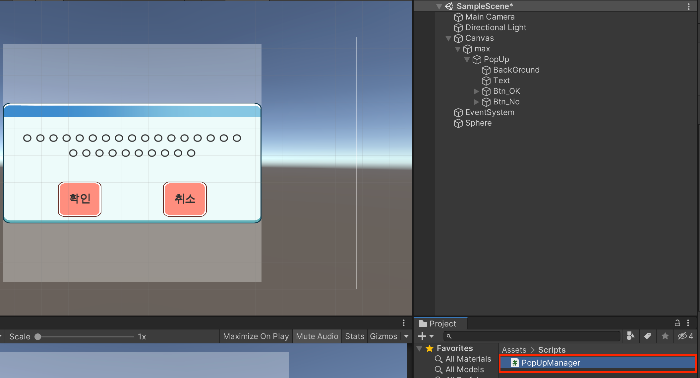Toggle Maximize On Play

(256, 336)
